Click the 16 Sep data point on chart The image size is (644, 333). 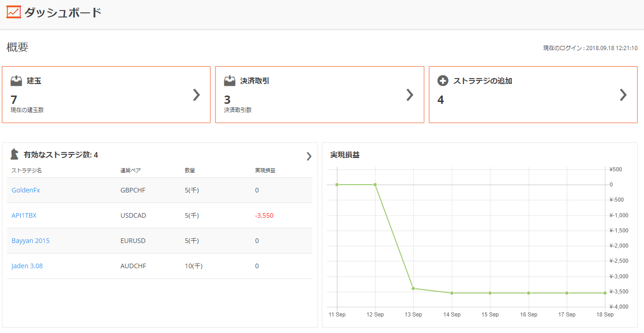[x=529, y=293]
